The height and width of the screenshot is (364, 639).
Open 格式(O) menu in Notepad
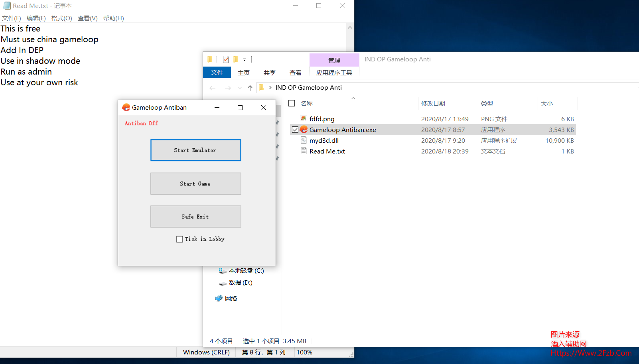click(62, 18)
